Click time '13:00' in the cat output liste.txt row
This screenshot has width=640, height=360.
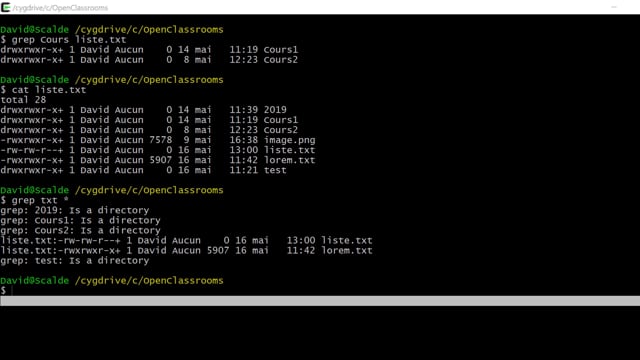244,150
